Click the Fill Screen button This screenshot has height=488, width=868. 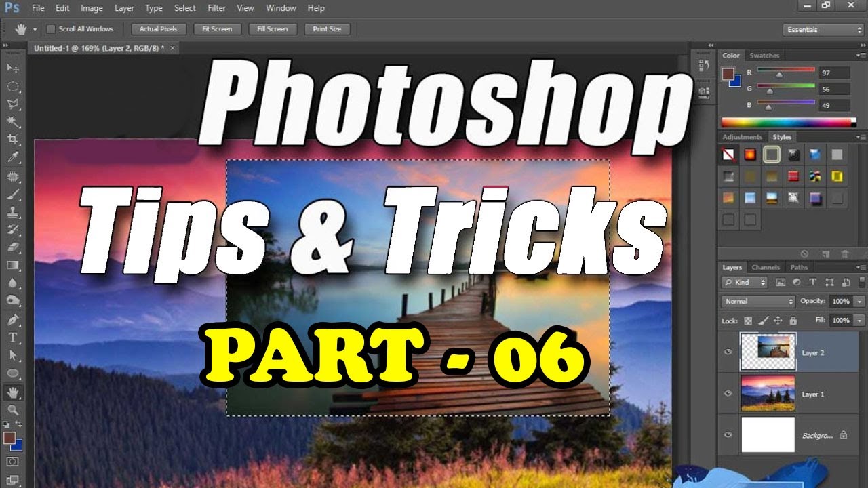(x=272, y=29)
